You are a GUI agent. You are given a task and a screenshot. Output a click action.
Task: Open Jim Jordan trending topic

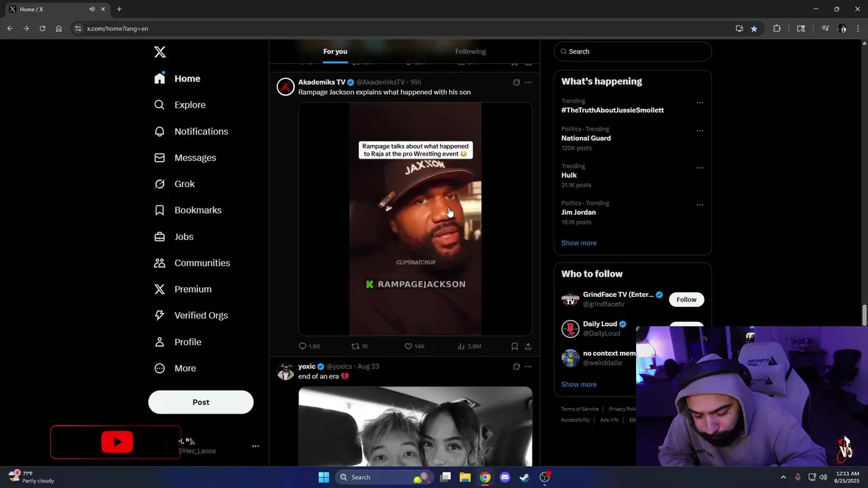578,212
